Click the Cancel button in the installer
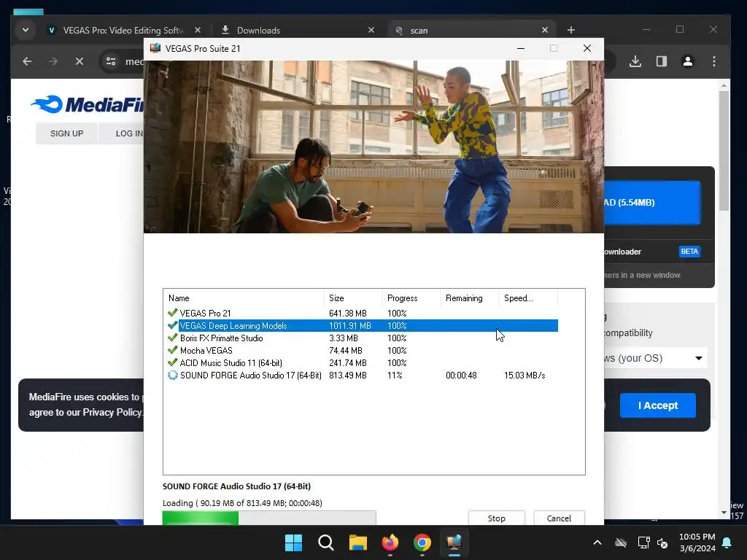This screenshot has height=560, width=747. (559, 518)
